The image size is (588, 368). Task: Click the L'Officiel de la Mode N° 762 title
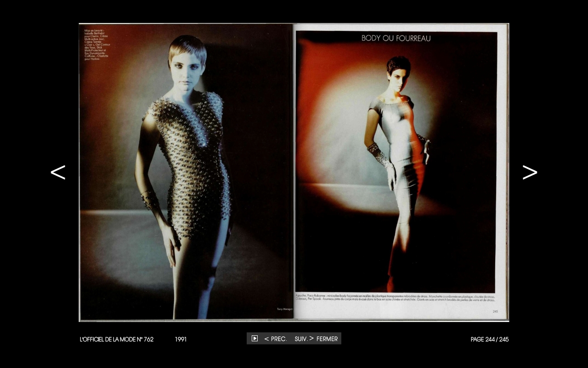coord(117,339)
